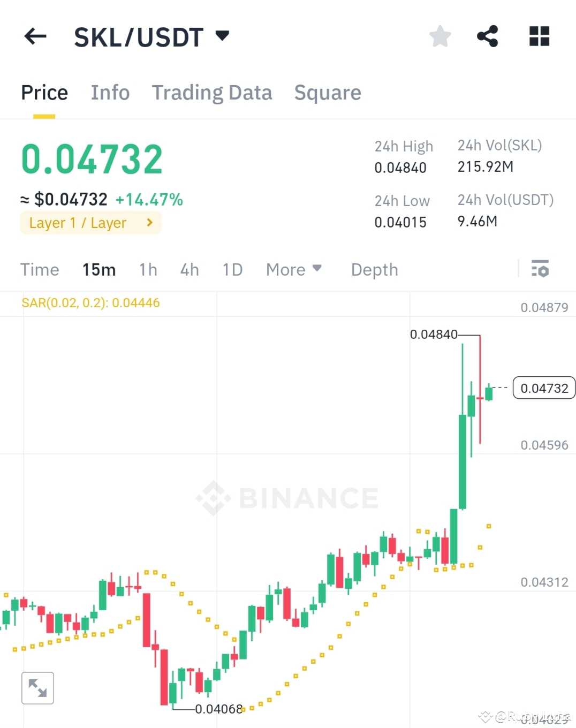Select the 1h candle interval
The height and width of the screenshot is (728, 576).
(148, 269)
